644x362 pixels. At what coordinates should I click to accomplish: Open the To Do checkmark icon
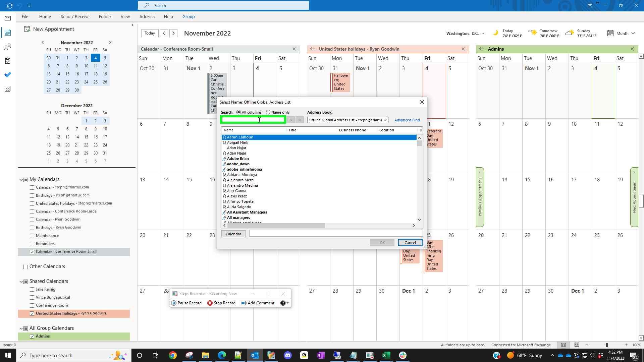click(8, 75)
